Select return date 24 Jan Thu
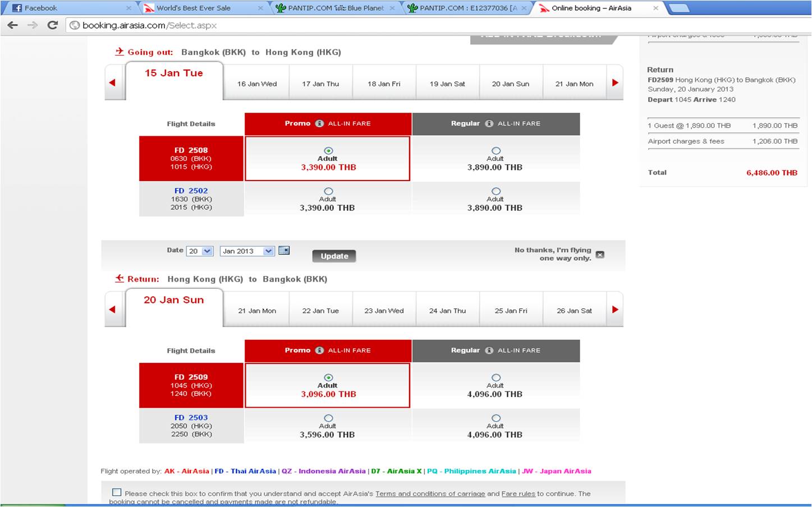This screenshot has height=507, width=812. coord(447,310)
